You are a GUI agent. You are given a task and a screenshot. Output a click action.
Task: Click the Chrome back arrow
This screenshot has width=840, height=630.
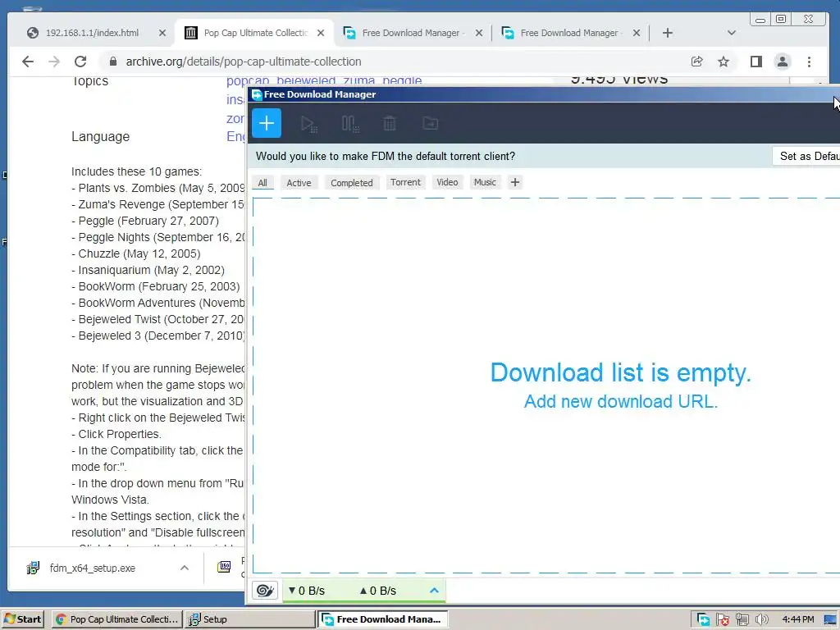[x=28, y=62]
